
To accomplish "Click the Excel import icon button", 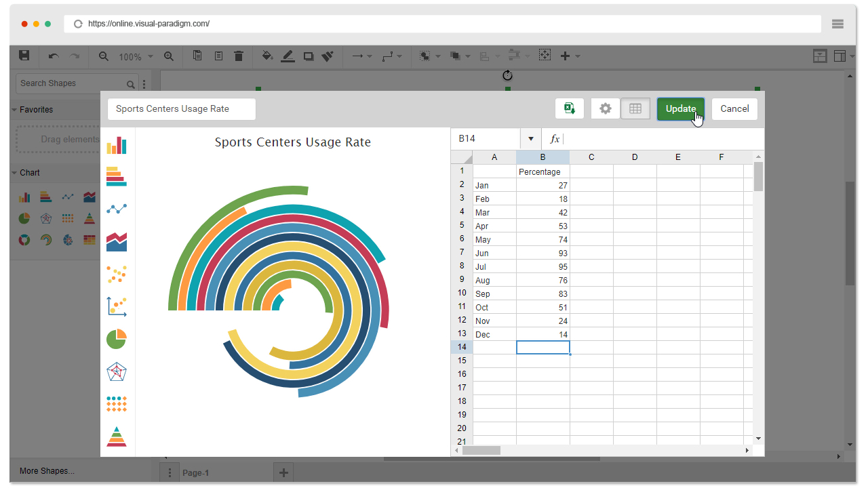I will pos(570,108).
